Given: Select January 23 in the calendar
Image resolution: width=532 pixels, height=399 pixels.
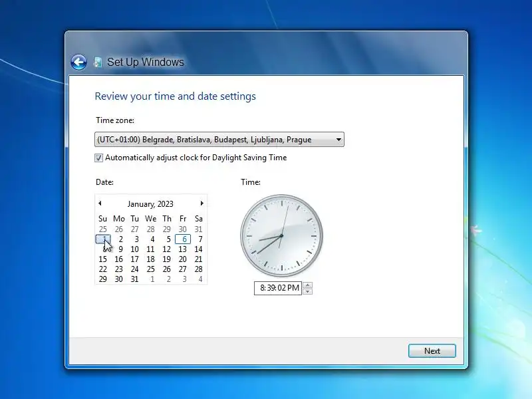Looking at the screenshot, I should click(119, 269).
